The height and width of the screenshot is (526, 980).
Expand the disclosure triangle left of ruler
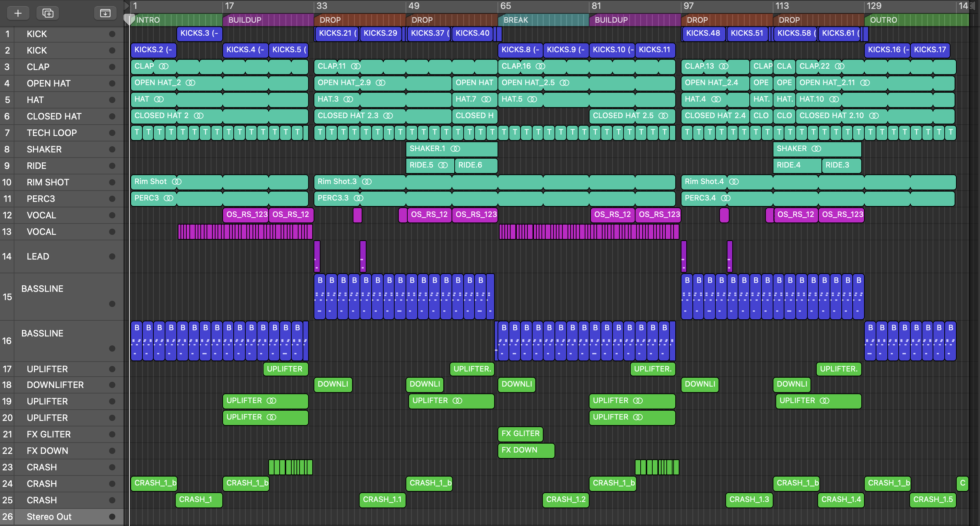[x=126, y=6]
